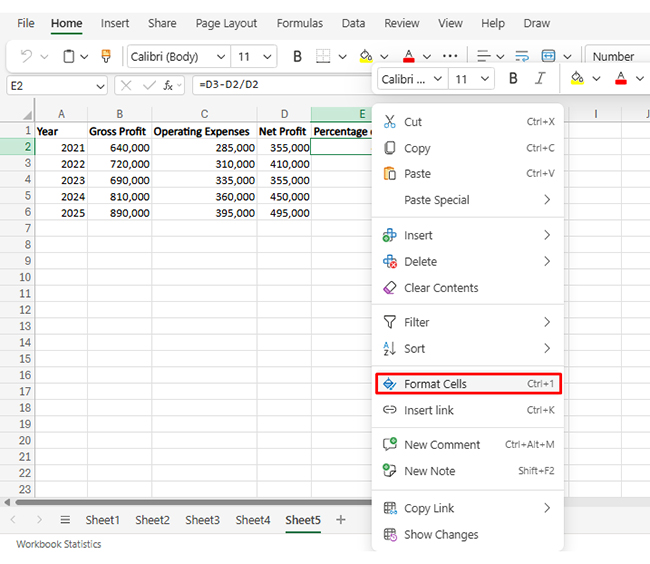Image resolution: width=650 pixels, height=564 pixels.
Task: Click the All Sheets list icon
Action: (x=65, y=520)
